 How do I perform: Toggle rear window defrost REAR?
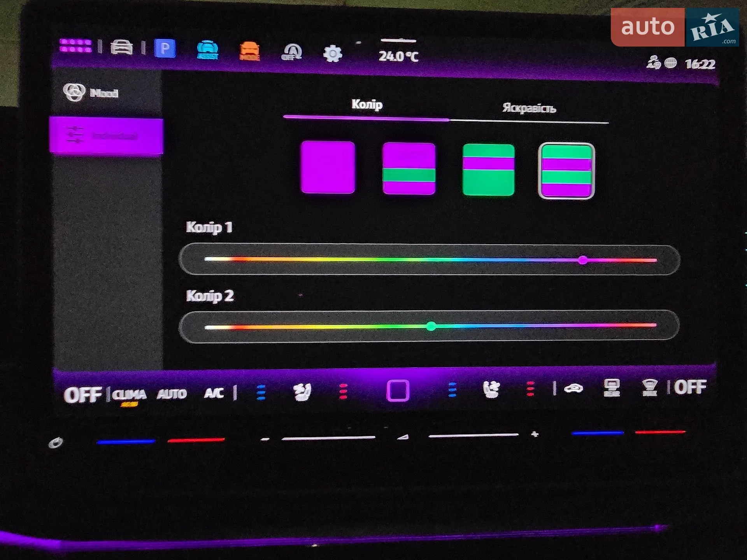[611, 388]
